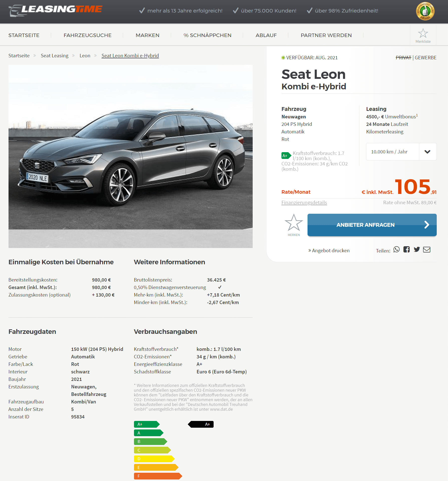Share the offer via WhatsApp

[x=396, y=250]
